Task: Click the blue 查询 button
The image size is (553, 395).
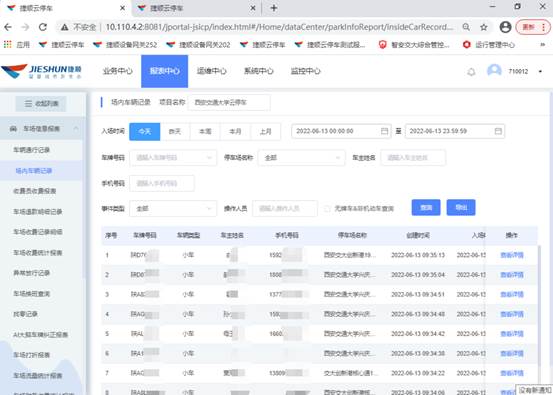Action: (x=426, y=207)
